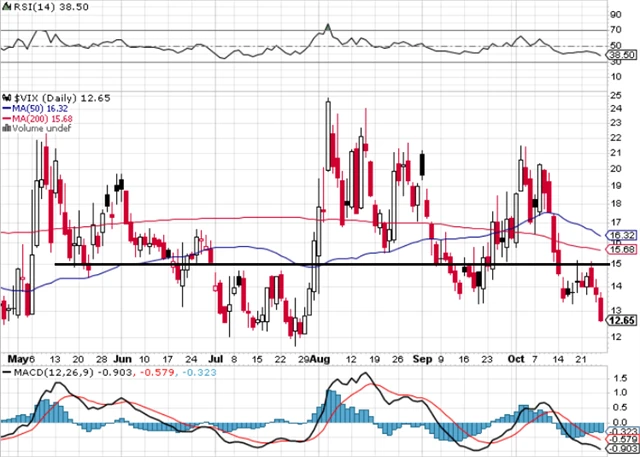Click the MACD black line legend marker
This screenshot has width=640, height=457.
7,372
